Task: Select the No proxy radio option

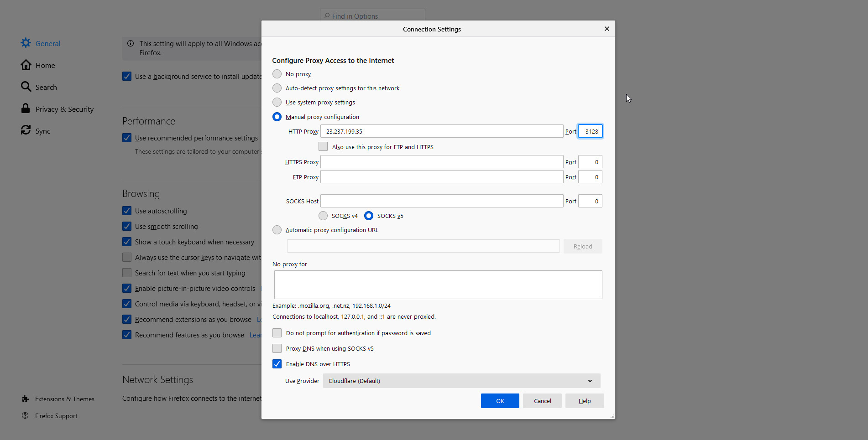Action: click(x=277, y=74)
